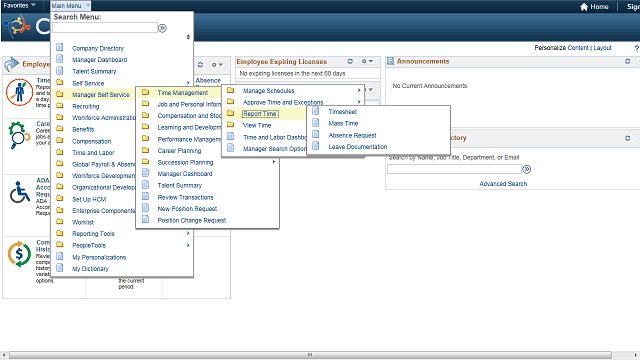
Task: Click the Time and Labor folder icon
Action: (x=60, y=152)
